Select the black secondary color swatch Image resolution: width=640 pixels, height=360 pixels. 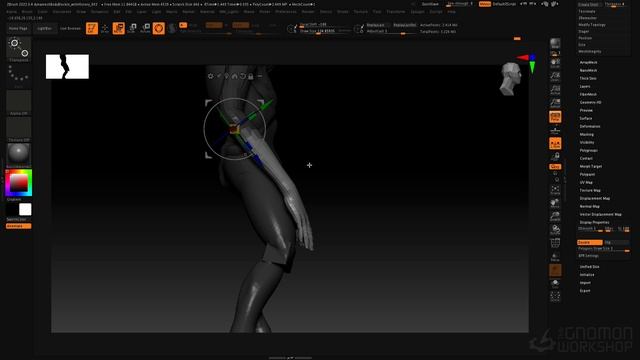tap(12, 209)
